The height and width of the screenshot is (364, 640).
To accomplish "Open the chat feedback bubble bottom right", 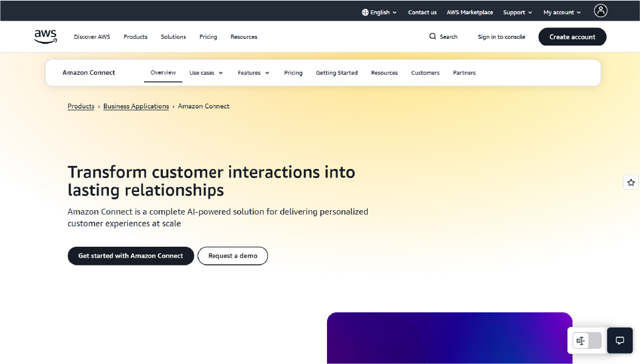I will click(x=619, y=340).
